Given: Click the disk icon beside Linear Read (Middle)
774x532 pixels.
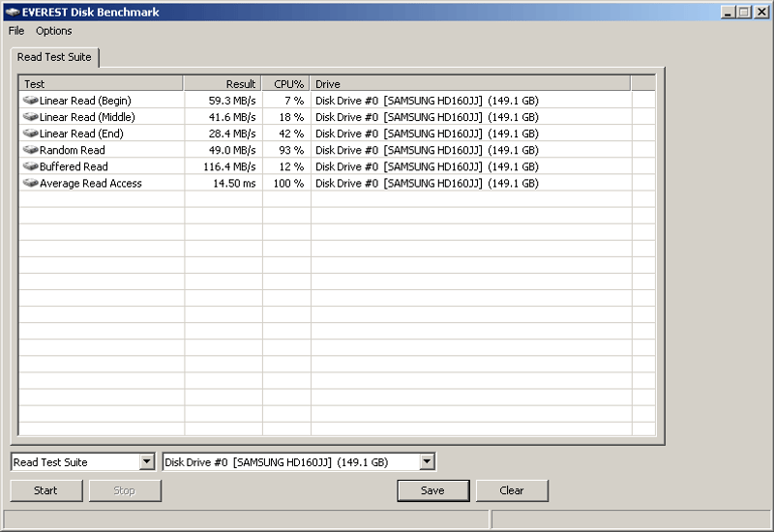Looking at the screenshot, I should pos(31,117).
